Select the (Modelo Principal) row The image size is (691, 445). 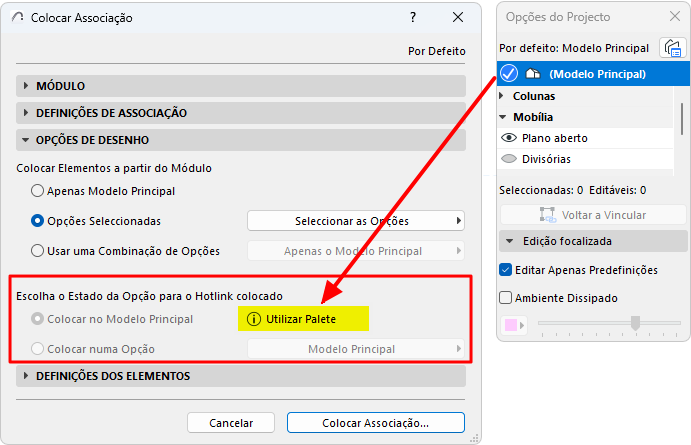[x=593, y=74]
